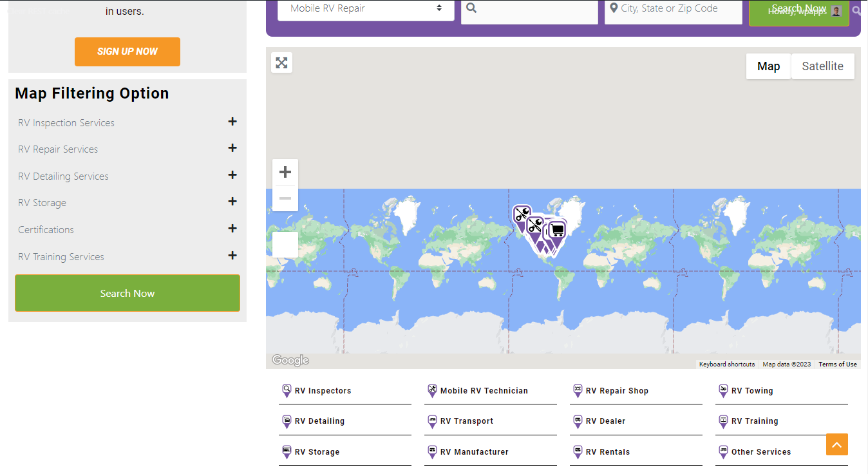Click the shopping cart map marker
This screenshot has width=868, height=474.
click(558, 230)
